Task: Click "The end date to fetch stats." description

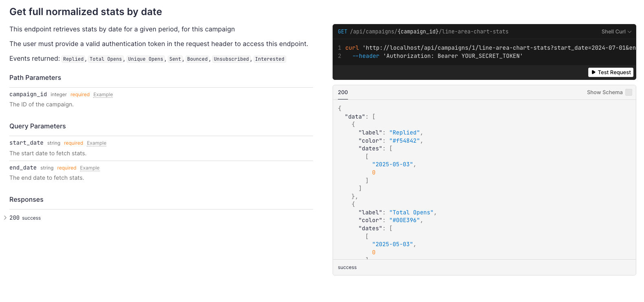Action: click(x=47, y=178)
